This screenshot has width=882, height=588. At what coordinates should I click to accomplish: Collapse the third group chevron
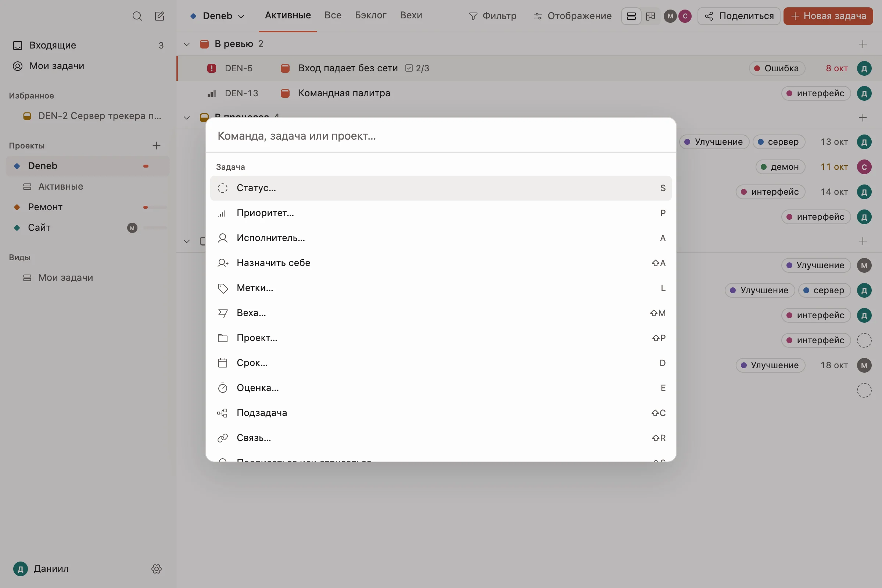click(x=186, y=241)
